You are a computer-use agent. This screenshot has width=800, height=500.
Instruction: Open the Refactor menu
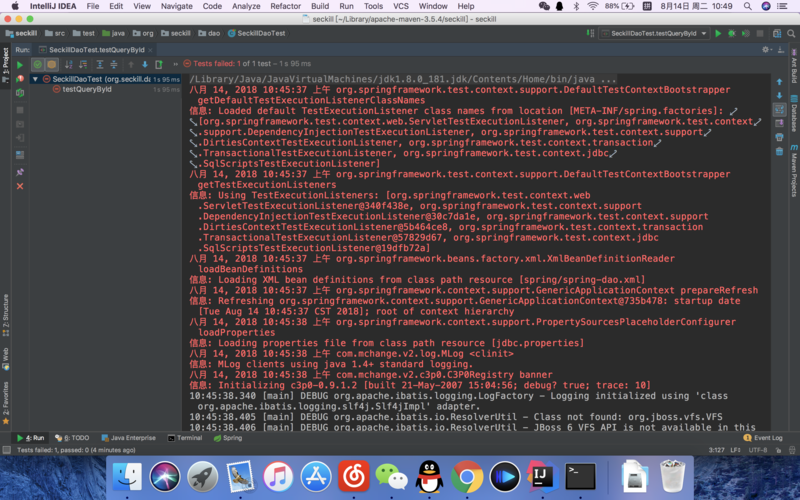(285, 6)
